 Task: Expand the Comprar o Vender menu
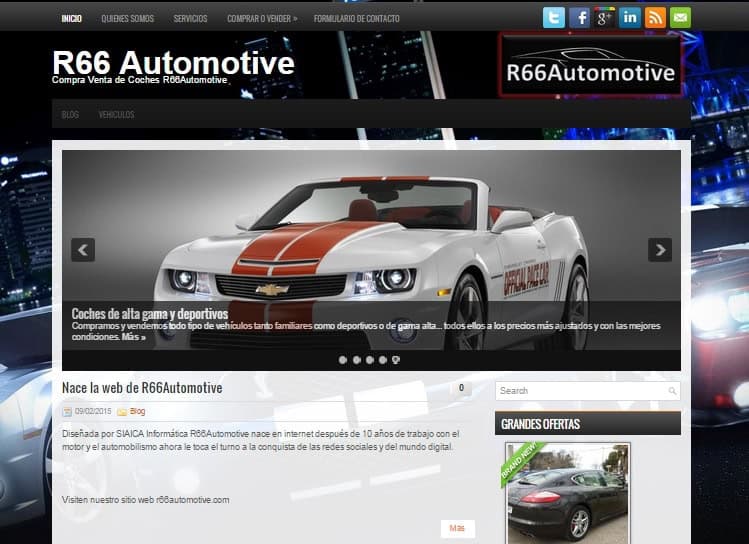tap(262, 19)
